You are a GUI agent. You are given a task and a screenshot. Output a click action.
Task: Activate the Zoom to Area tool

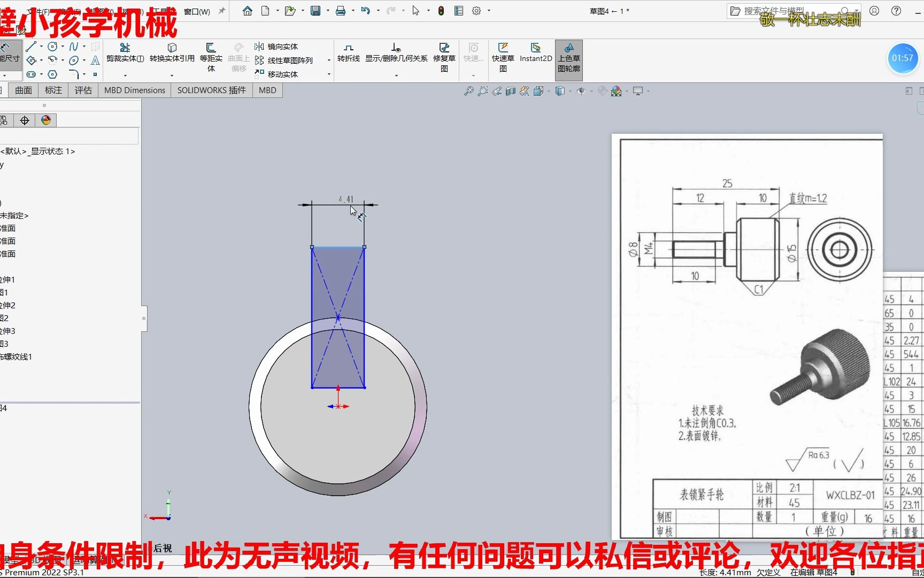click(x=483, y=91)
